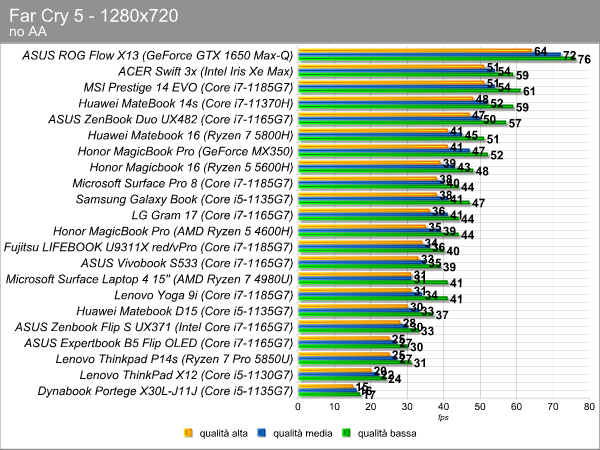Select the ACER Swift 3x row label
600x450 pixels.
(205, 72)
